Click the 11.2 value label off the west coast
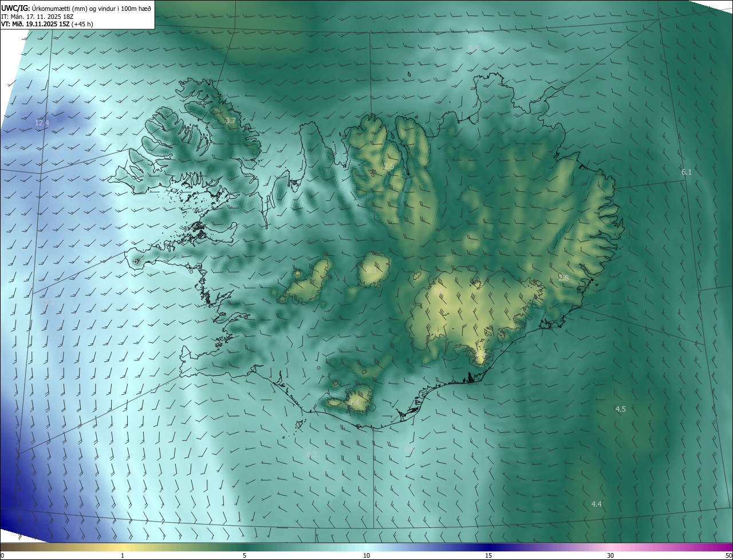Viewport: 733px width, 560px height. pyautogui.click(x=48, y=302)
